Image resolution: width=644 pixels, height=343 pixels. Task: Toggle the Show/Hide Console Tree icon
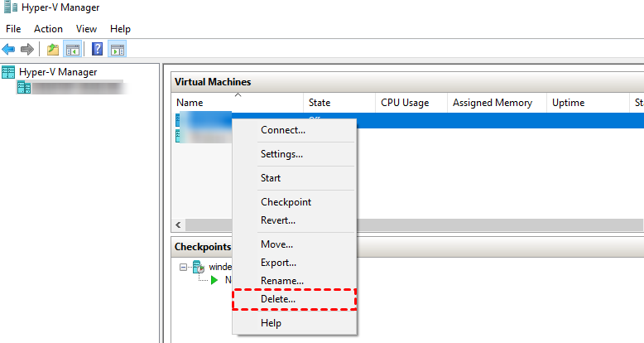[x=73, y=50]
